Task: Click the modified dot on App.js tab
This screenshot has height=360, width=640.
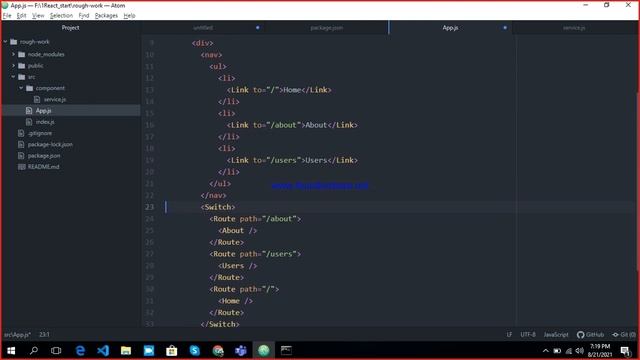Action: click(505, 28)
